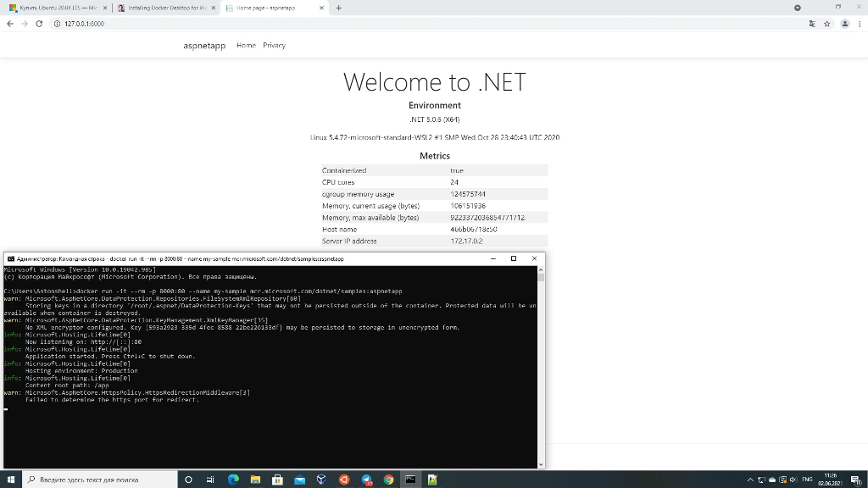Image resolution: width=868 pixels, height=488 pixels.
Task: Open VirtualBox cube icon on the taskbar
Action: pos(321,480)
